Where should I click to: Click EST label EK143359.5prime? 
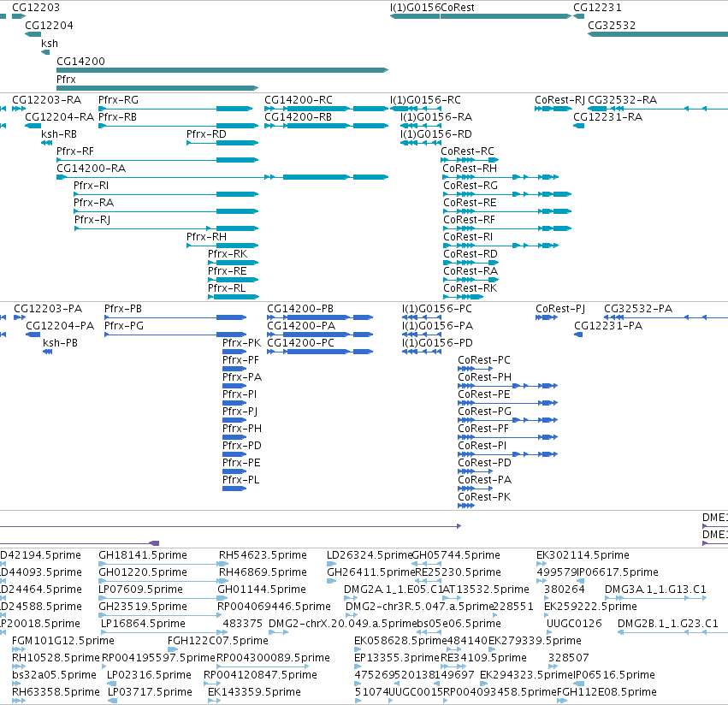tap(254, 692)
